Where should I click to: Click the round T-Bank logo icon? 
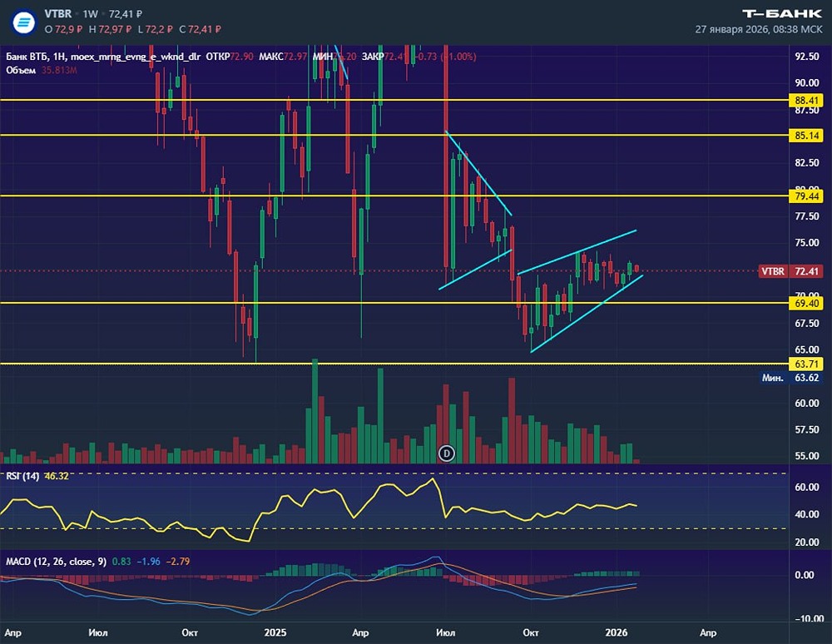pos(23,22)
